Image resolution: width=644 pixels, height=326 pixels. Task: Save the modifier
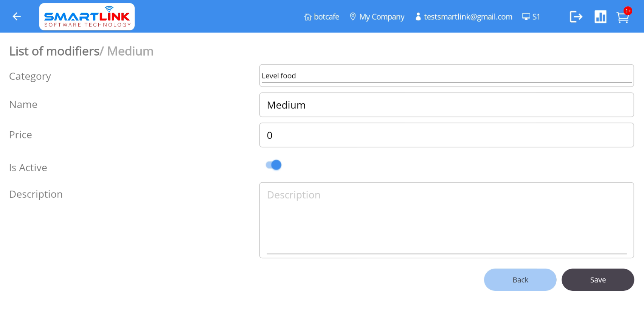[x=597, y=280]
